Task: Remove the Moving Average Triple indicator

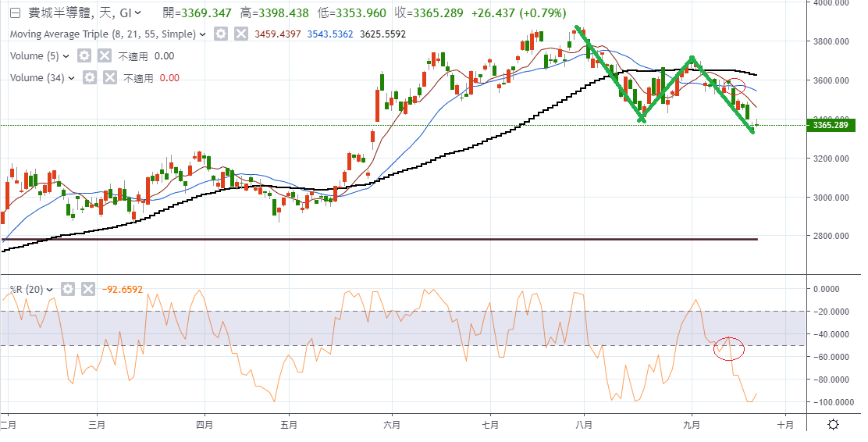Action: 241,34
